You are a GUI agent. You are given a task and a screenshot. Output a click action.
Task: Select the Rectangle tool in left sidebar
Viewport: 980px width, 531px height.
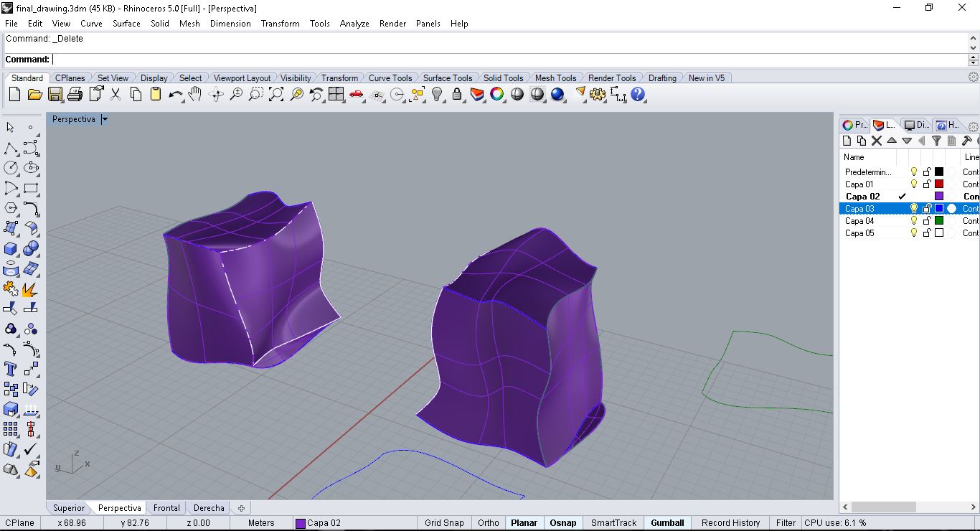(x=31, y=188)
